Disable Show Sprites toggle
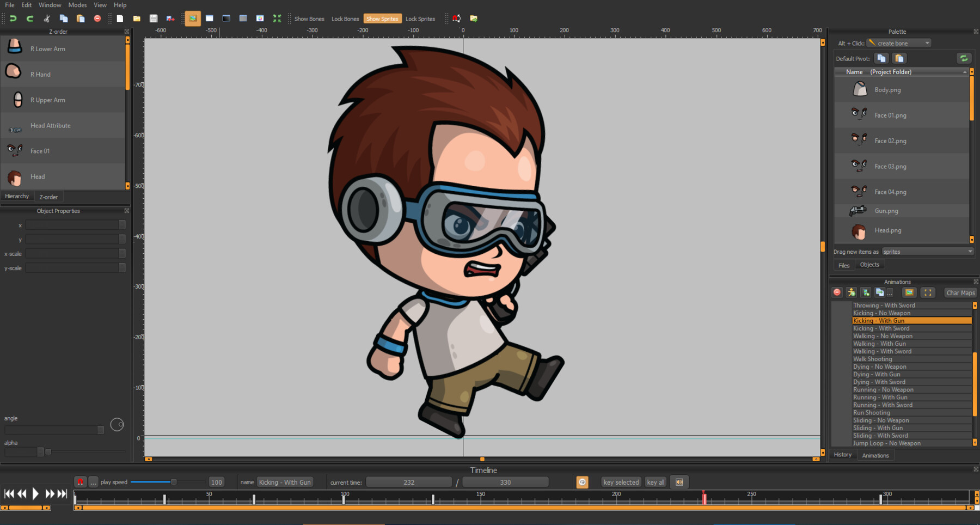The height and width of the screenshot is (525, 980). [382, 19]
